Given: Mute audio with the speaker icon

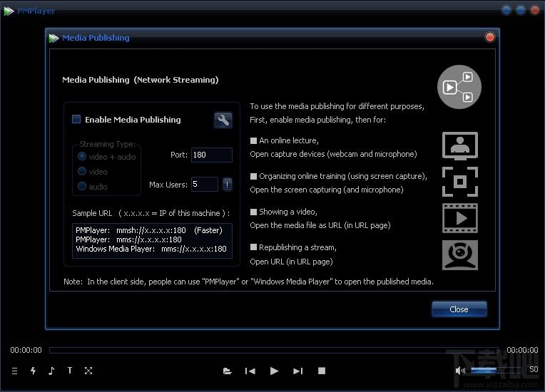Looking at the screenshot, I should [460, 371].
